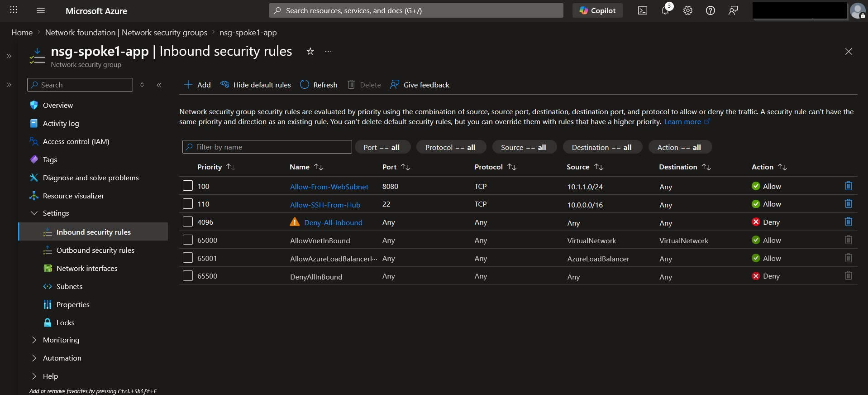Sort by Action column arrows
868x395 pixels.
[782, 167]
